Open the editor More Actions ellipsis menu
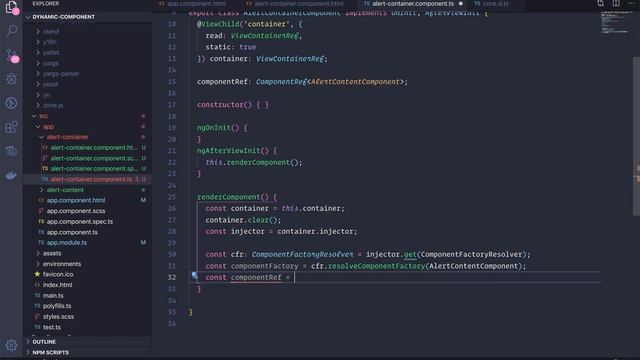Viewport: 640px width, 360px height. click(631, 4)
